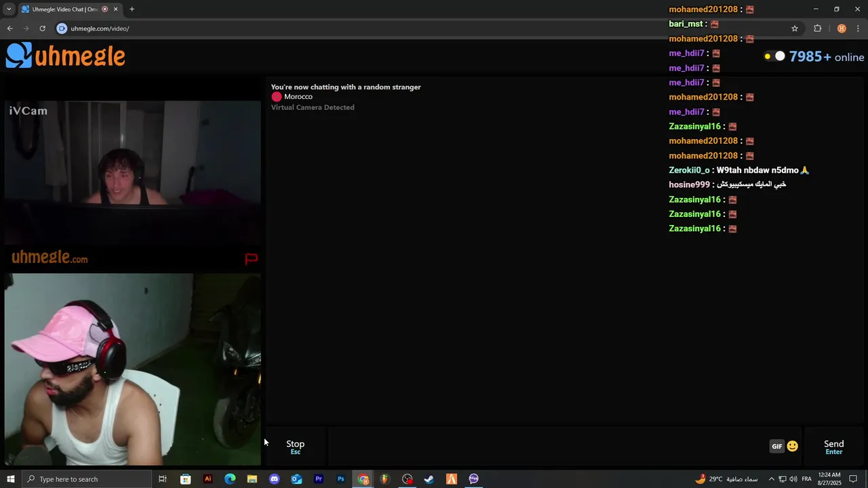Toggle the dark/light theme switch
Screen dimensions: 868x488
click(x=774, y=56)
